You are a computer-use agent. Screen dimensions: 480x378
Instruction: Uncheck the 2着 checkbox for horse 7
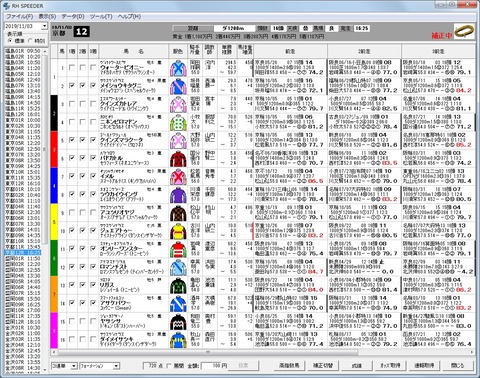82,176
